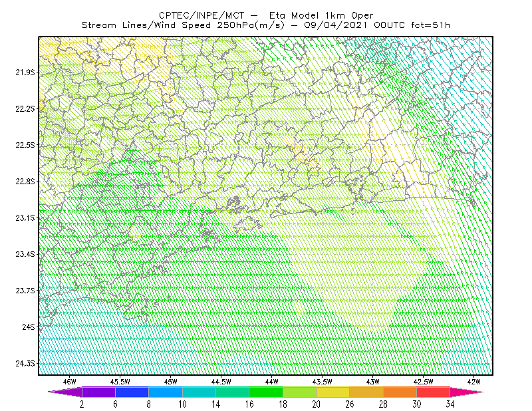Screen dimensions: 532x411
Task: Click the 22.5S latitude axis label
Action: (25, 145)
